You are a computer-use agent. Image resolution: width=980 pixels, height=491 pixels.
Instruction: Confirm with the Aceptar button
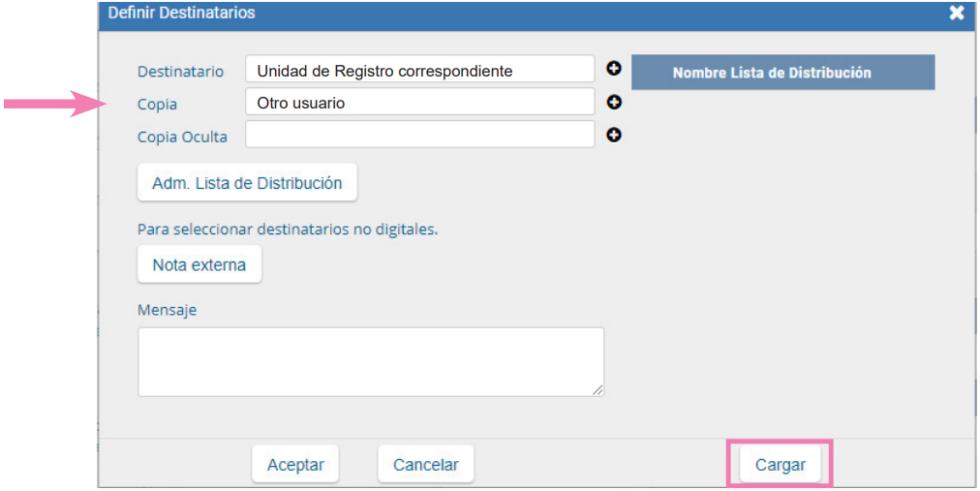click(x=295, y=465)
